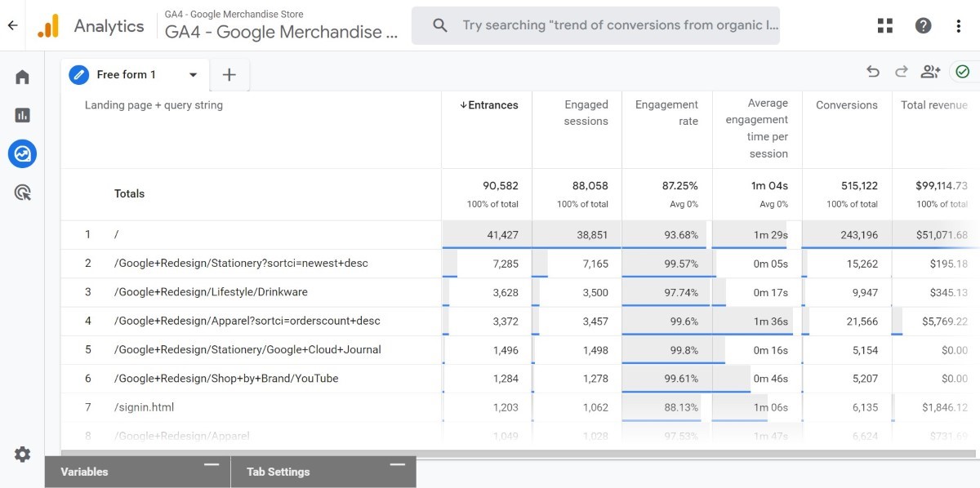Undo the last change
980x488 pixels.
click(873, 72)
